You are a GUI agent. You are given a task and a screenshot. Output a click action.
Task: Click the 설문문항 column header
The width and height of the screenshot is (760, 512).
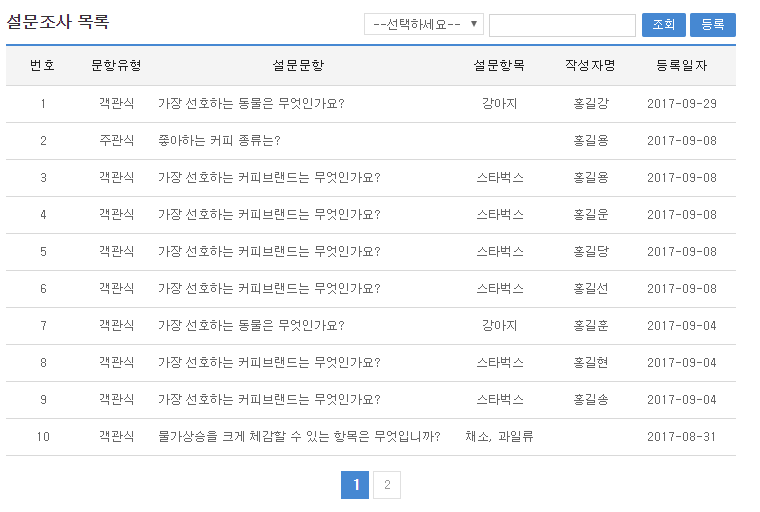[298, 66]
